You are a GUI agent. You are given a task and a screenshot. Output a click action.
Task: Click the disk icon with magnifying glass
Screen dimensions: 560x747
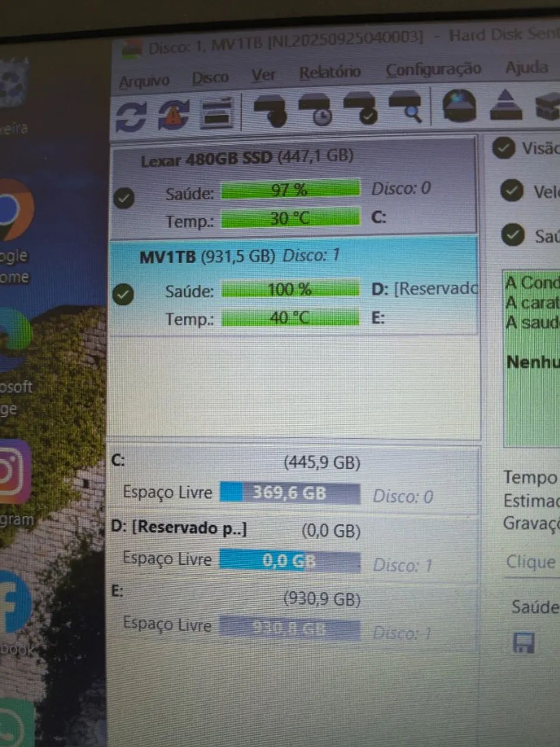point(405,106)
